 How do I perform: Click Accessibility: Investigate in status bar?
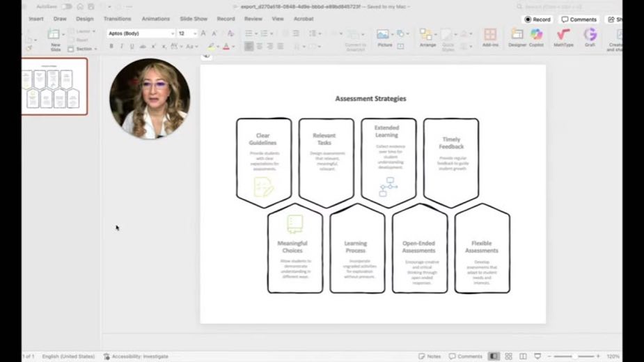(136, 356)
